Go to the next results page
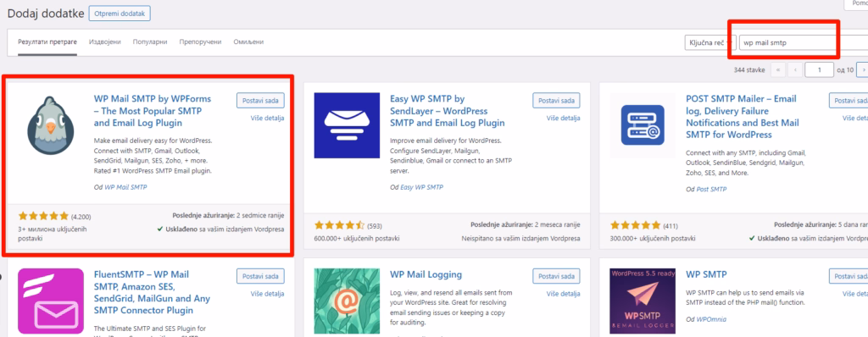The width and height of the screenshot is (868, 337). click(x=862, y=70)
